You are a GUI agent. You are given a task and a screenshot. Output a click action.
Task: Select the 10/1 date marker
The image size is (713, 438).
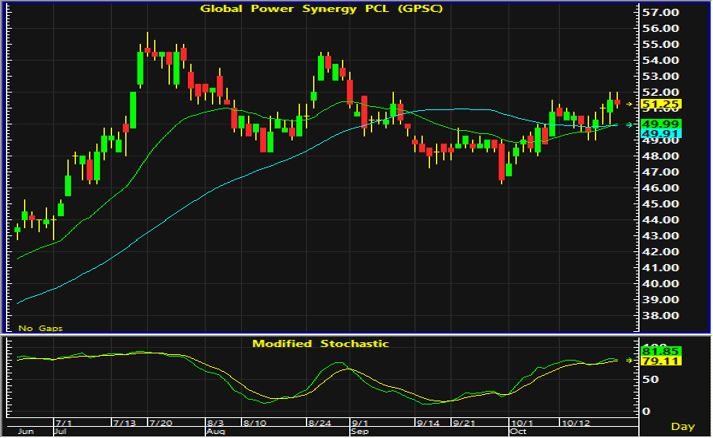(522, 423)
